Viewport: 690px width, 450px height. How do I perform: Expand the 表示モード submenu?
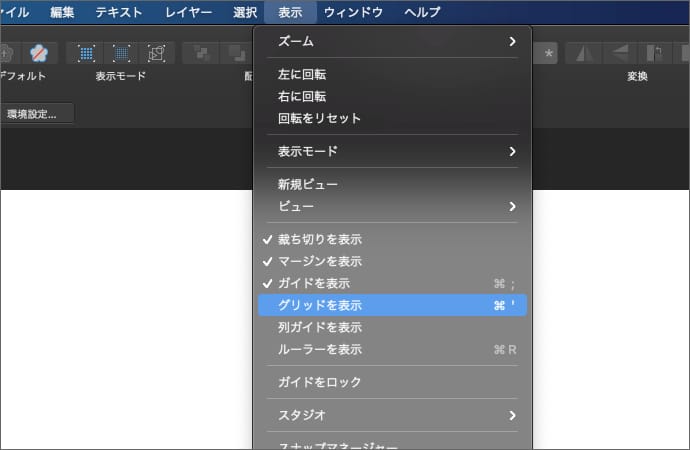392,152
